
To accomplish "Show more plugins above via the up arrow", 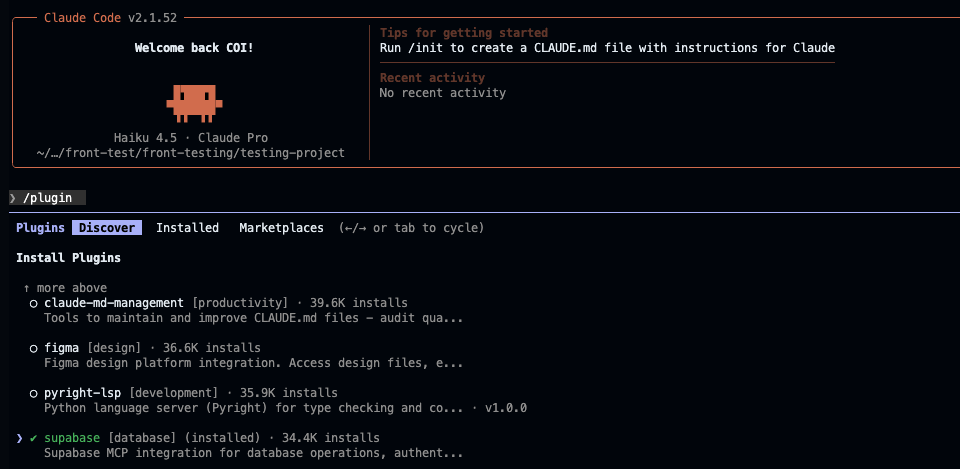I will [x=27, y=288].
